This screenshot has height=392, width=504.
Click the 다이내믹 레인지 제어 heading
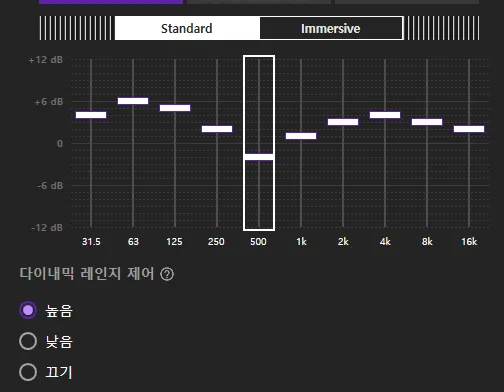coord(87,274)
